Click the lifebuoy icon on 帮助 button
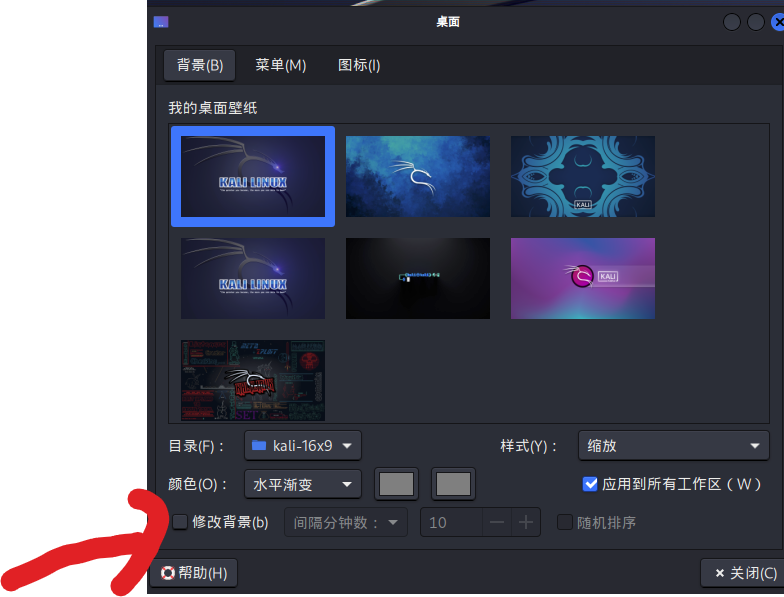Viewport: 784px width, 597px height. tap(167, 573)
